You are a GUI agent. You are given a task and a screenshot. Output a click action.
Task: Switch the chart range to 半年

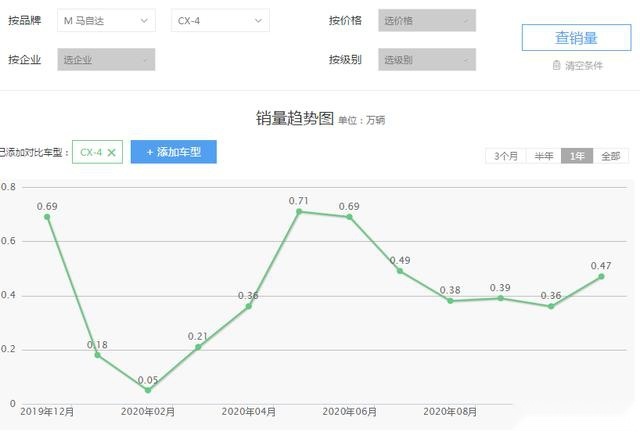544,156
